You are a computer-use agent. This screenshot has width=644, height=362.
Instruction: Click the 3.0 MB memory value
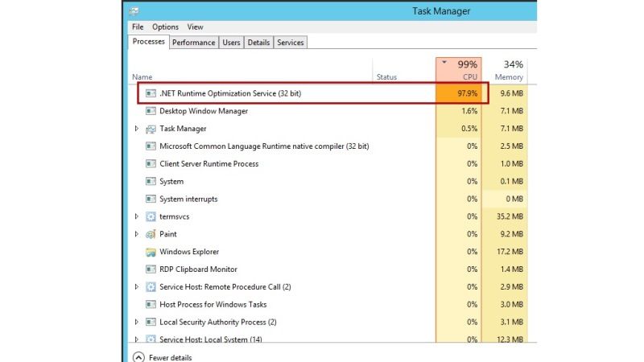(x=511, y=305)
